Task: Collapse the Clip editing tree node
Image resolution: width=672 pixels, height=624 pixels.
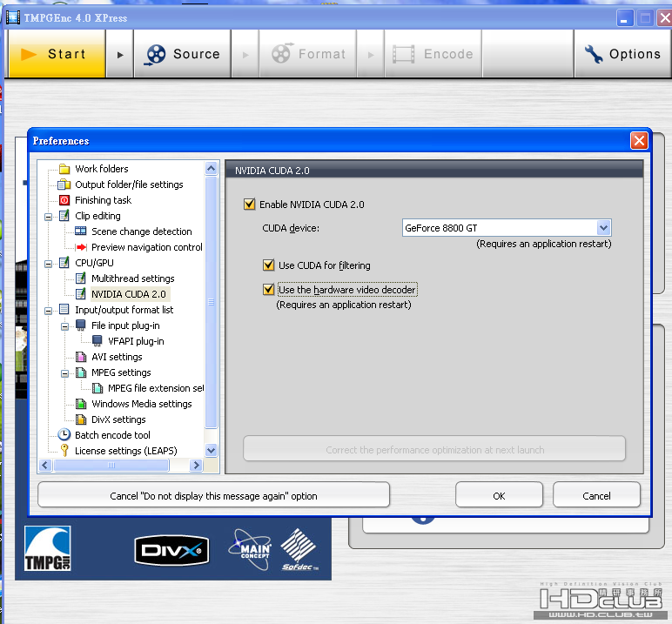Action: 49,217
